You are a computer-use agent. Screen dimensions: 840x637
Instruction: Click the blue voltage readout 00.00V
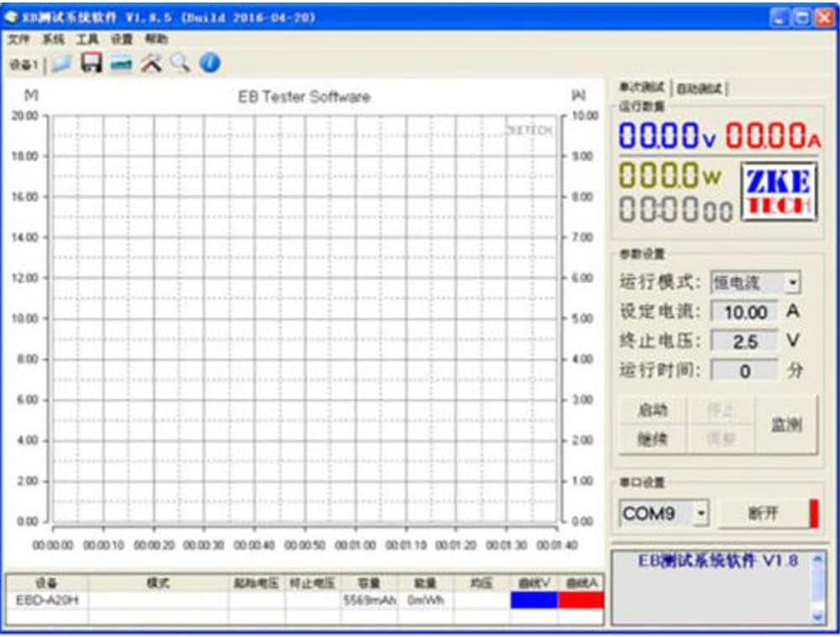667,135
